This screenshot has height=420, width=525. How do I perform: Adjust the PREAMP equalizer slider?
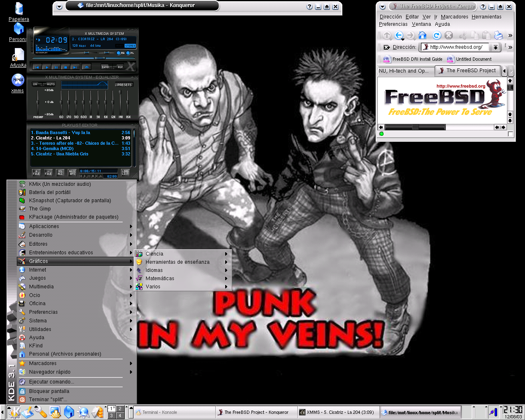coord(38,102)
